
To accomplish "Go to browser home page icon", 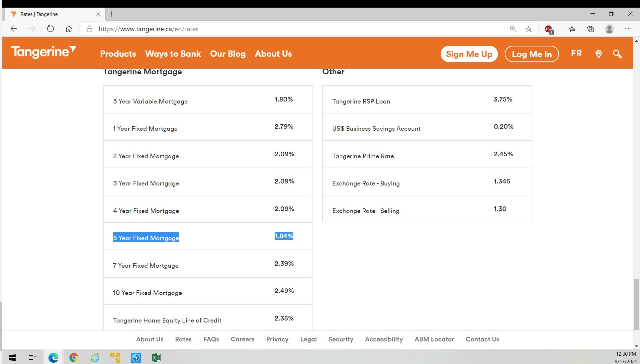I will click(68, 29).
